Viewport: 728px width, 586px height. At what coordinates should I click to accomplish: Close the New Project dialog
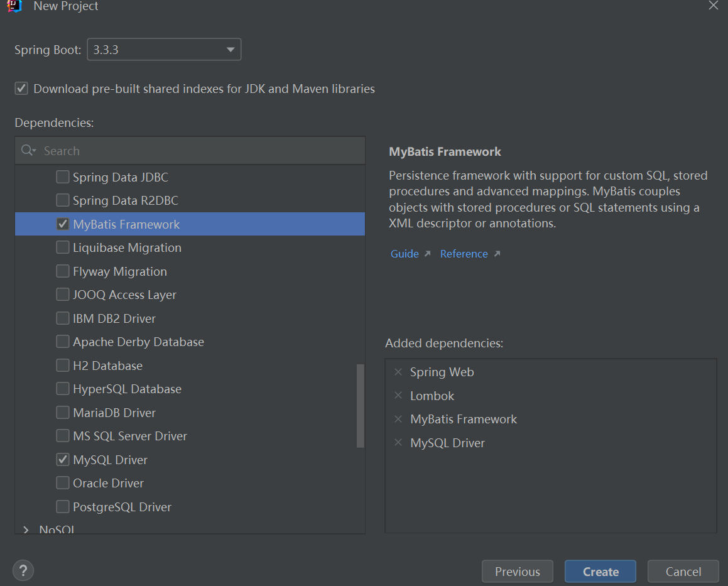pyautogui.click(x=713, y=5)
